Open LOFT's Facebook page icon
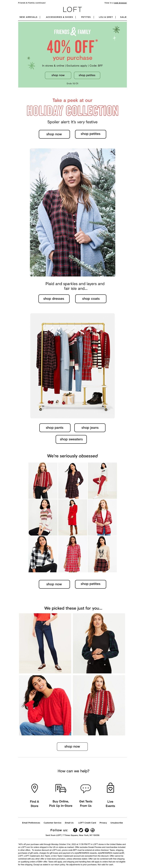The image size is (145, 868). click(75, 830)
